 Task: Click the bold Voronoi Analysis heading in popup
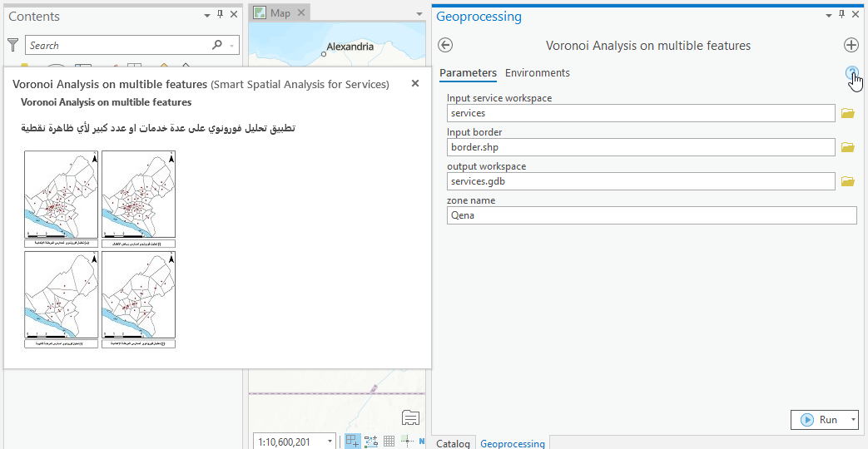click(x=107, y=102)
